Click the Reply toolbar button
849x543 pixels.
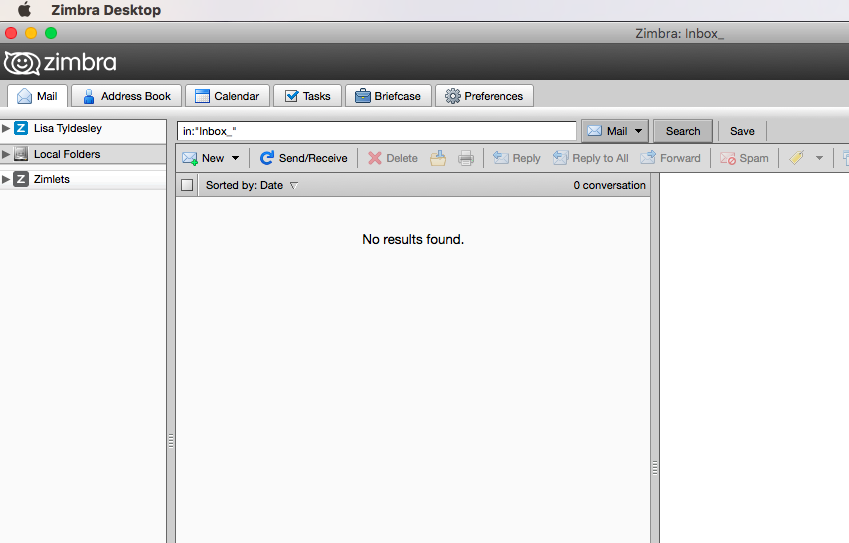click(517, 158)
